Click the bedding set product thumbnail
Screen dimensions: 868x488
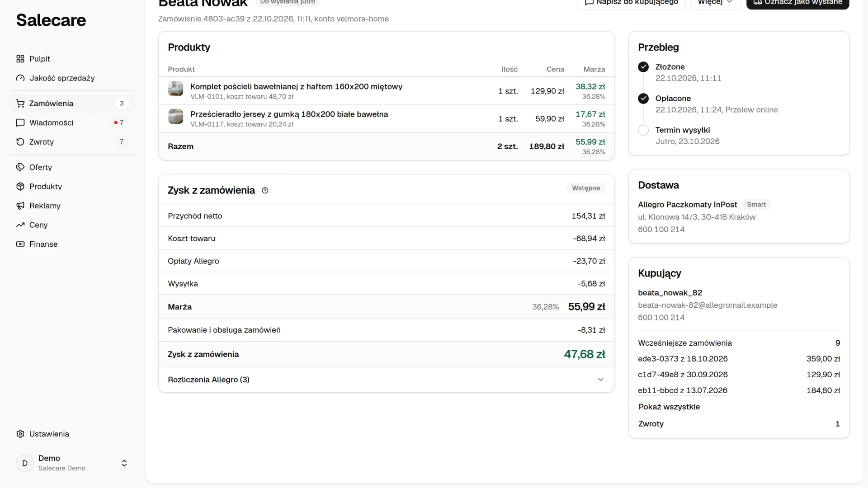click(175, 89)
